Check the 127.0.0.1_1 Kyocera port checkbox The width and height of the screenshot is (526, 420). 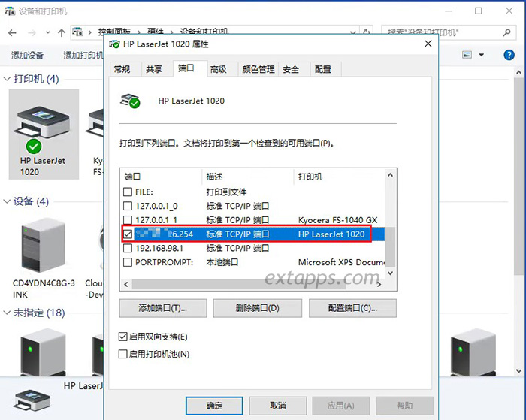(x=128, y=219)
